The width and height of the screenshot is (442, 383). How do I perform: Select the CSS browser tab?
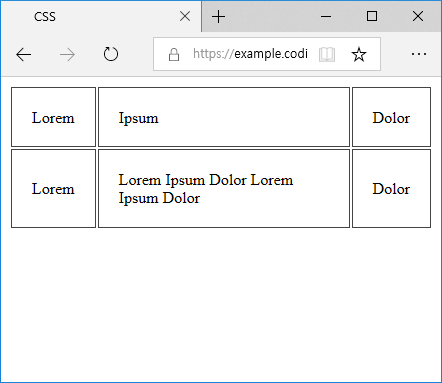101,16
